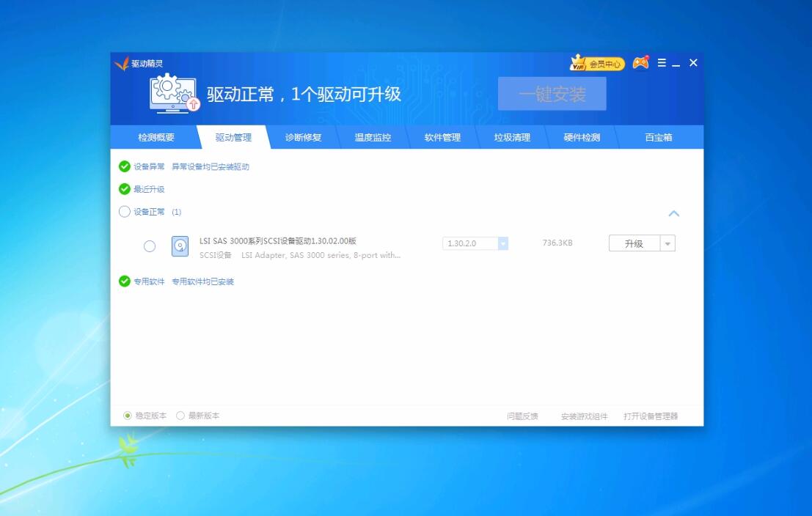Switch to the 诊断修复 tab
Viewport: 812px width, 516px height.
point(303,137)
